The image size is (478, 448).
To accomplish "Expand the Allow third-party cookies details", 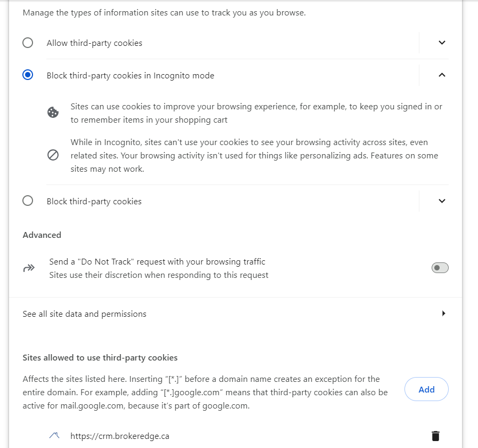I will 441,43.
